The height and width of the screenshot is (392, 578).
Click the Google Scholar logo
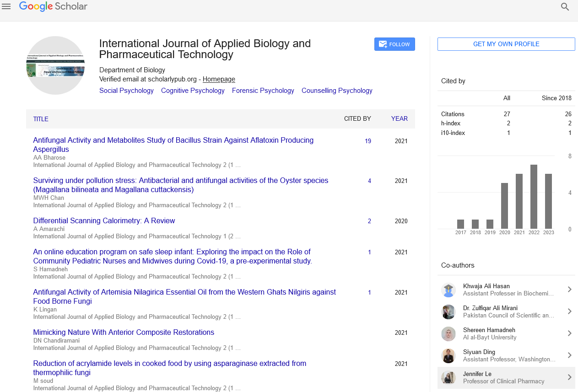coord(53,6)
